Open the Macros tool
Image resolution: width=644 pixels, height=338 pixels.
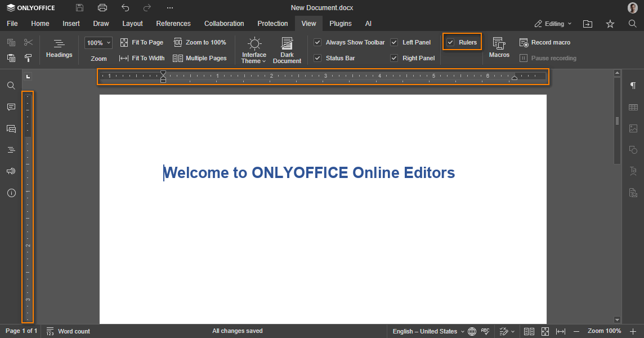click(499, 48)
